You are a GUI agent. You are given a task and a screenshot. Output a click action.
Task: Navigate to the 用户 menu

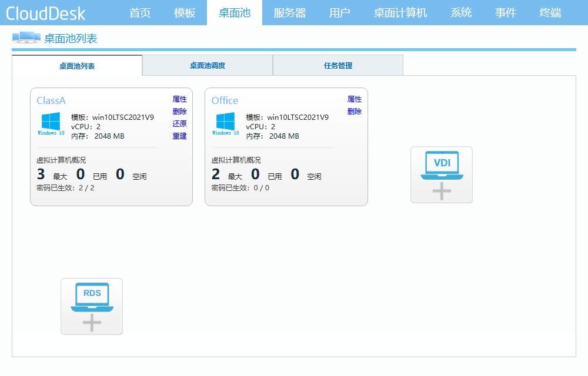pos(340,13)
